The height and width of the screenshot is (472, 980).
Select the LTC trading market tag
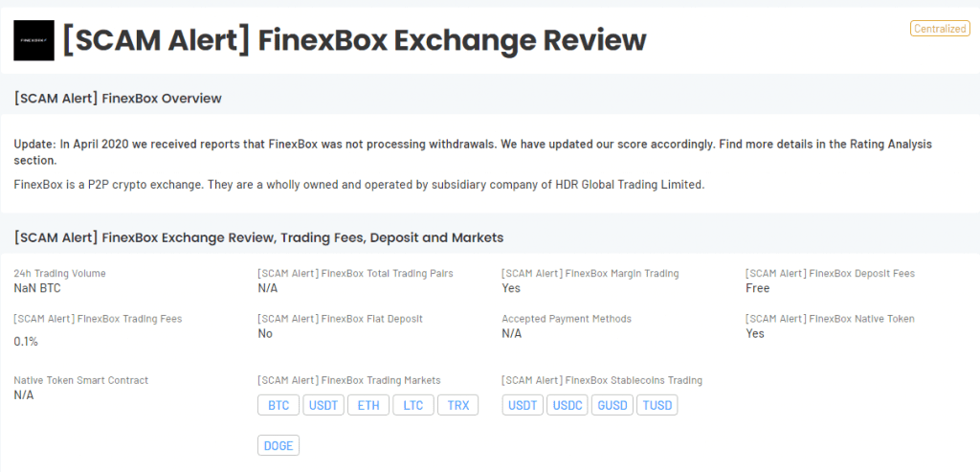pos(413,405)
